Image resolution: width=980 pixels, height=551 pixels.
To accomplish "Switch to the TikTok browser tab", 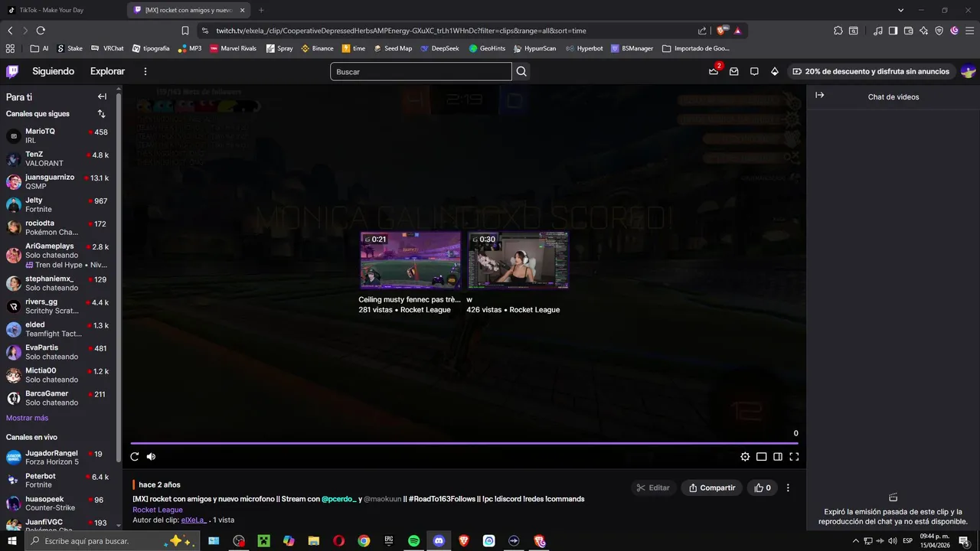I will (61, 10).
